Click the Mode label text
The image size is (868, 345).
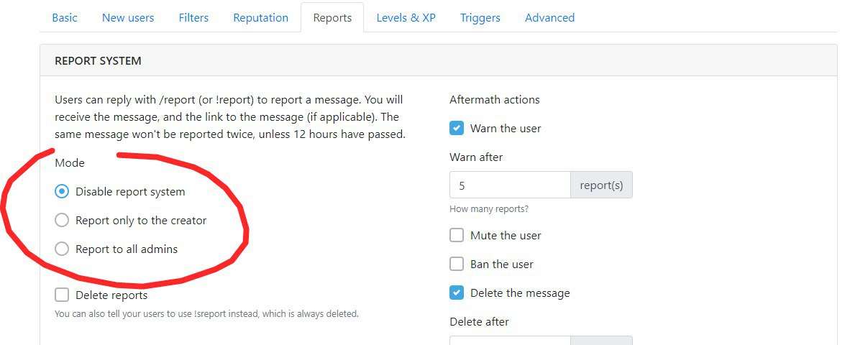70,162
